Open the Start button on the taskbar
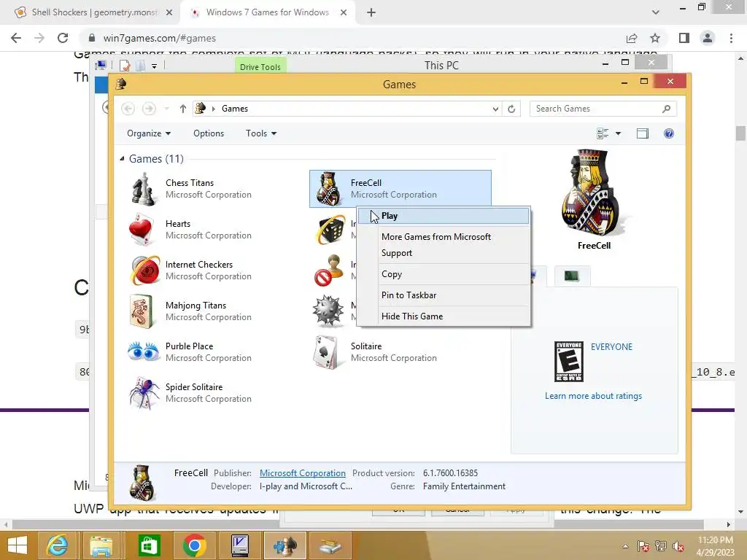The height and width of the screenshot is (560, 747). pyautogui.click(x=18, y=545)
